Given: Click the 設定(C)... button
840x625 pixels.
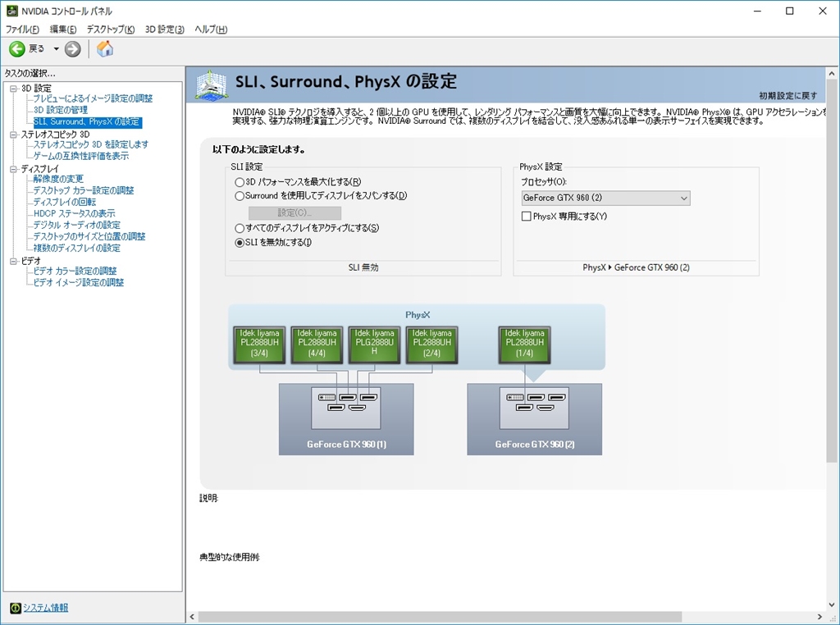Looking at the screenshot, I should 294,212.
